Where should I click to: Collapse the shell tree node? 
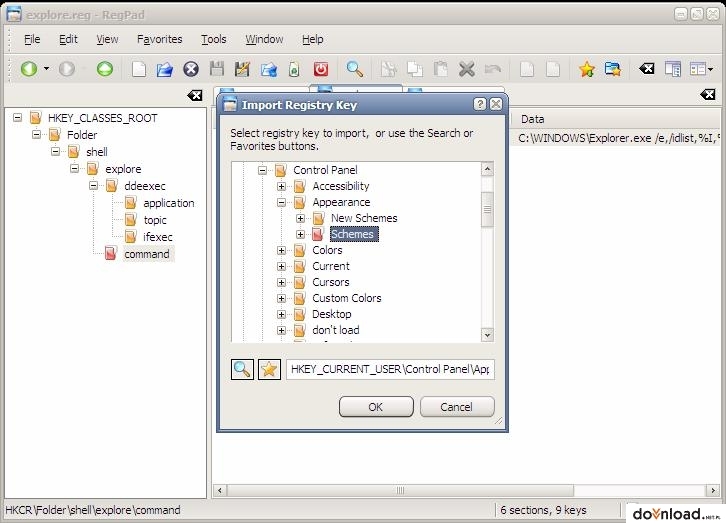click(55, 151)
